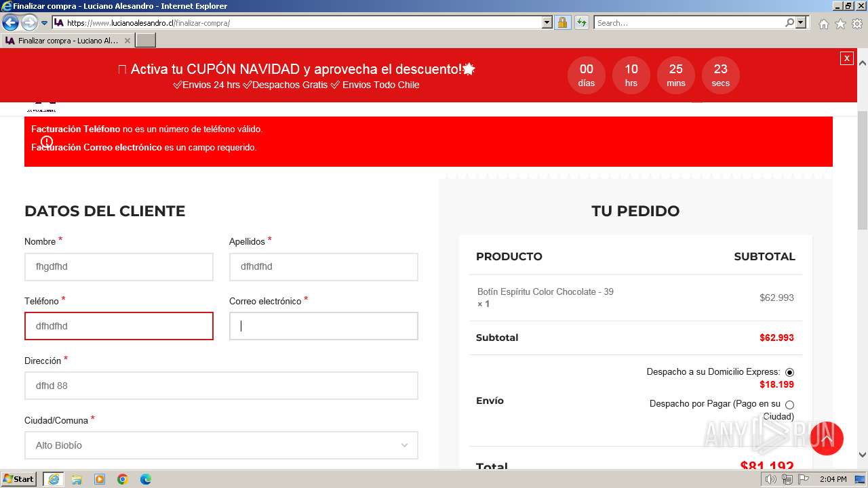Click the red scroll-to-top arrow button
Image resolution: width=868 pixels, height=488 pixels.
[x=826, y=439]
